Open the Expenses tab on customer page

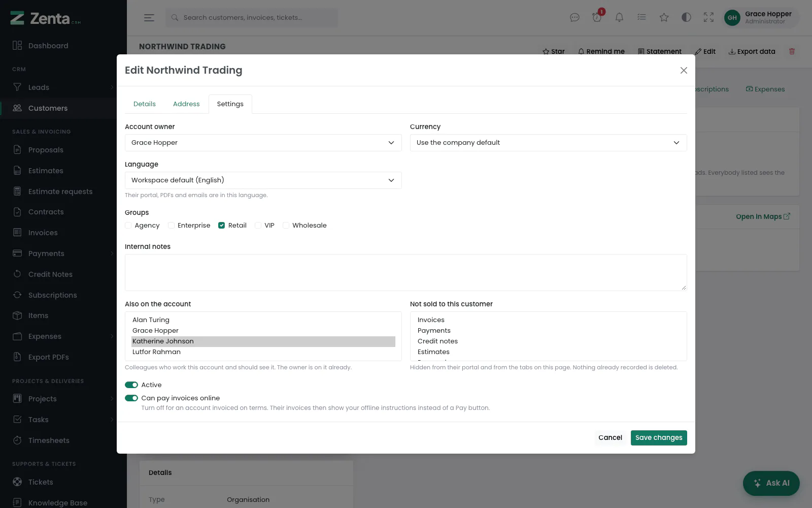765,89
